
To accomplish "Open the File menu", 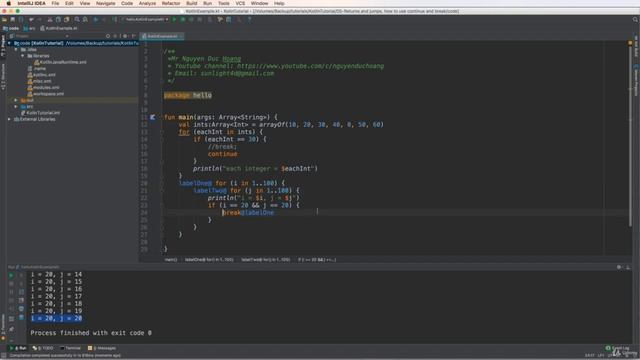I will [x=55, y=3].
